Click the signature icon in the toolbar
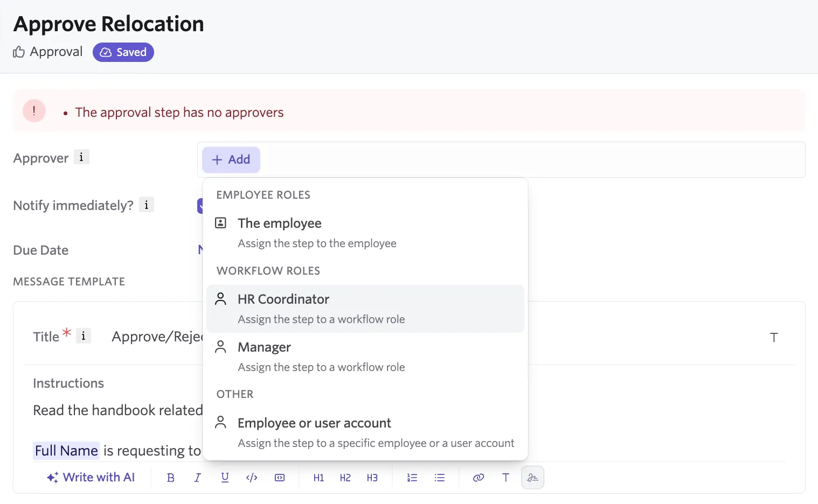Screen dimensions: 818x504 [x=533, y=478]
